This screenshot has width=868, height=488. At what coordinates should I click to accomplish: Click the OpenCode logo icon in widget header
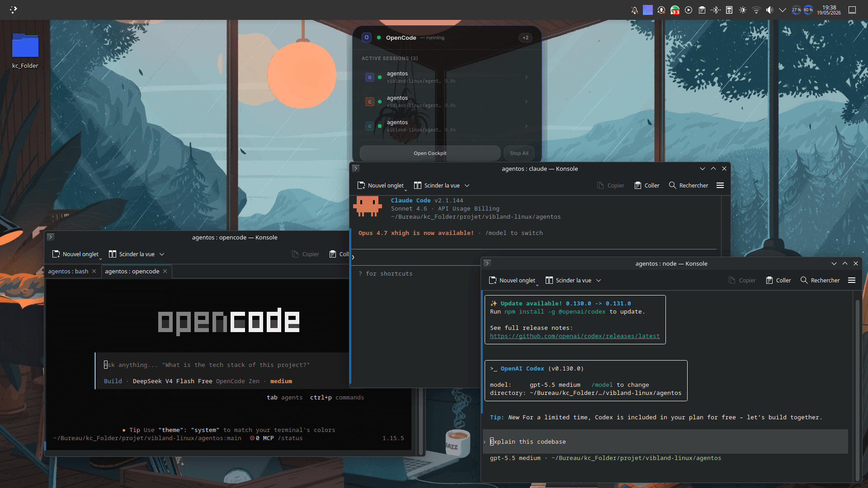[367, 38]
